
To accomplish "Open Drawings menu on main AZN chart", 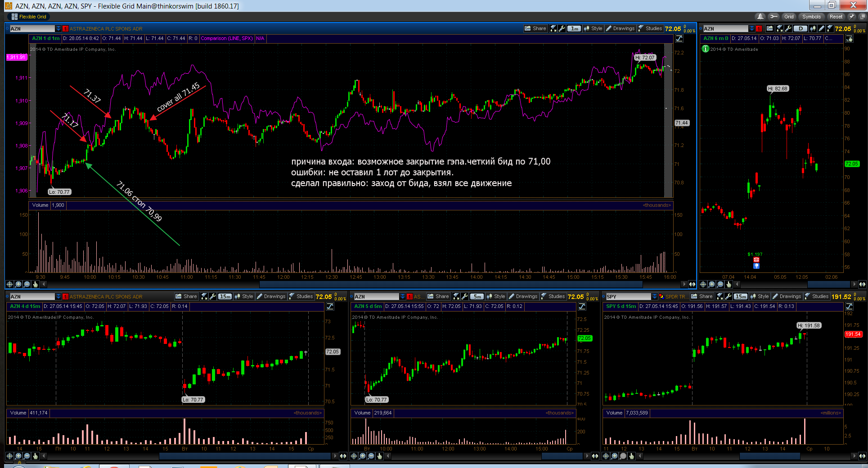I will (620, 28).
